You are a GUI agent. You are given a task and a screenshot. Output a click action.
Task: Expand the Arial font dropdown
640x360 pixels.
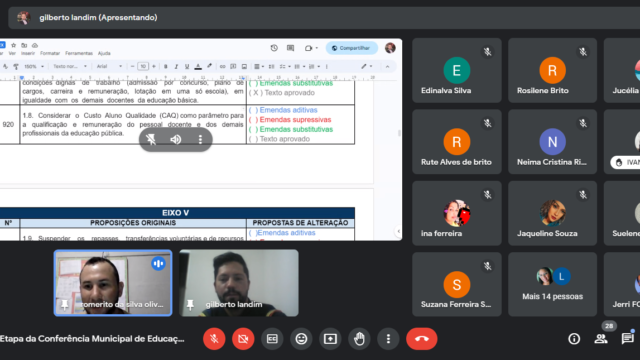click(x=109, y=67)
